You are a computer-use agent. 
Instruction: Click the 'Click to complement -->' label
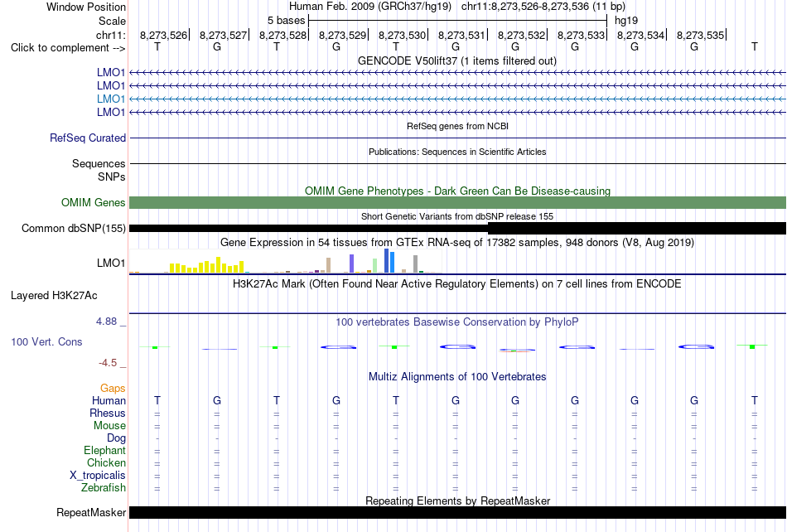[68, 48]
